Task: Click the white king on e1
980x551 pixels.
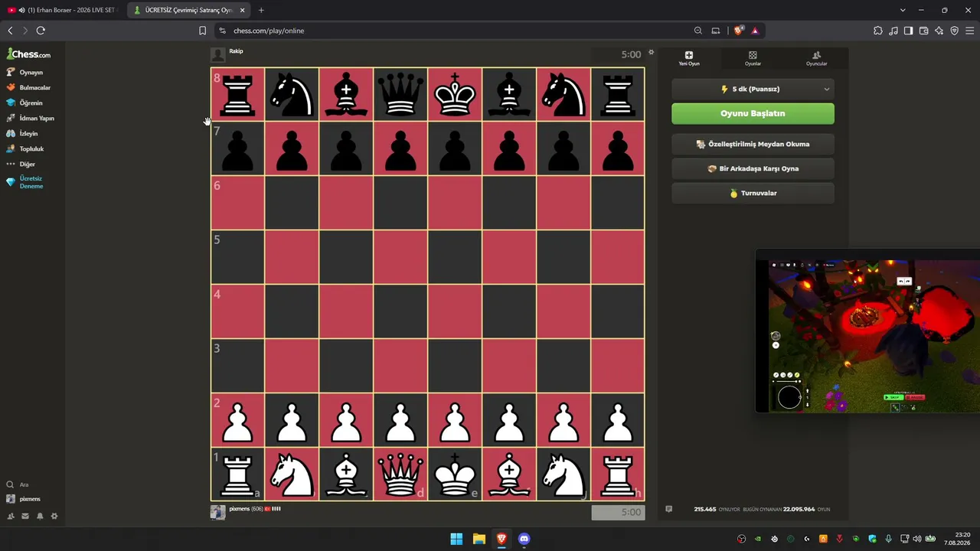Action: pos(456,474)
